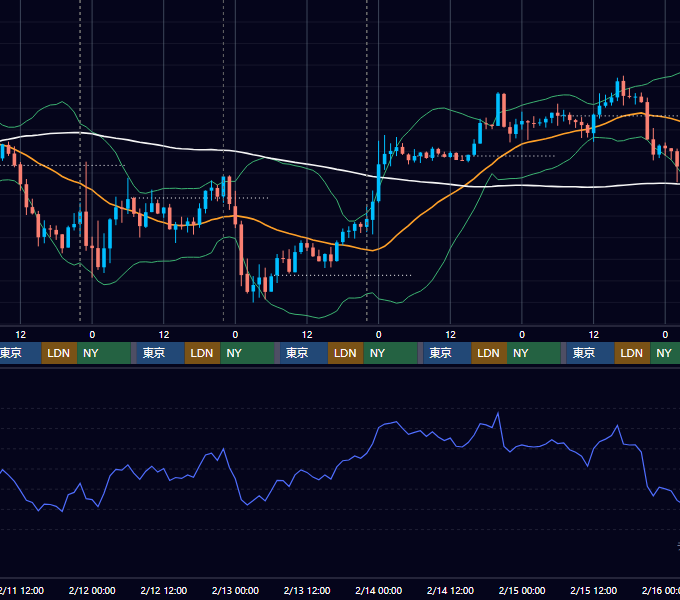Click the 2/14 12:00 date label

(x=450, y=590)
